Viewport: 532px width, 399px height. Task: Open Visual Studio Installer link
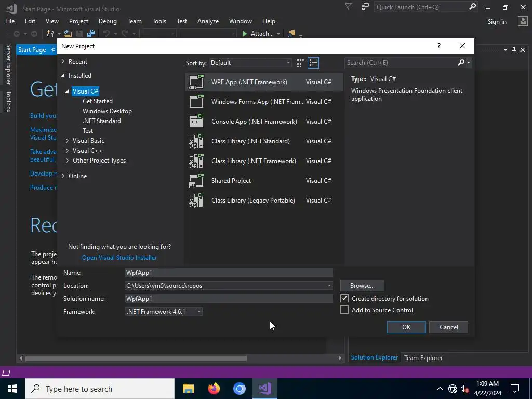click(119, 258)
